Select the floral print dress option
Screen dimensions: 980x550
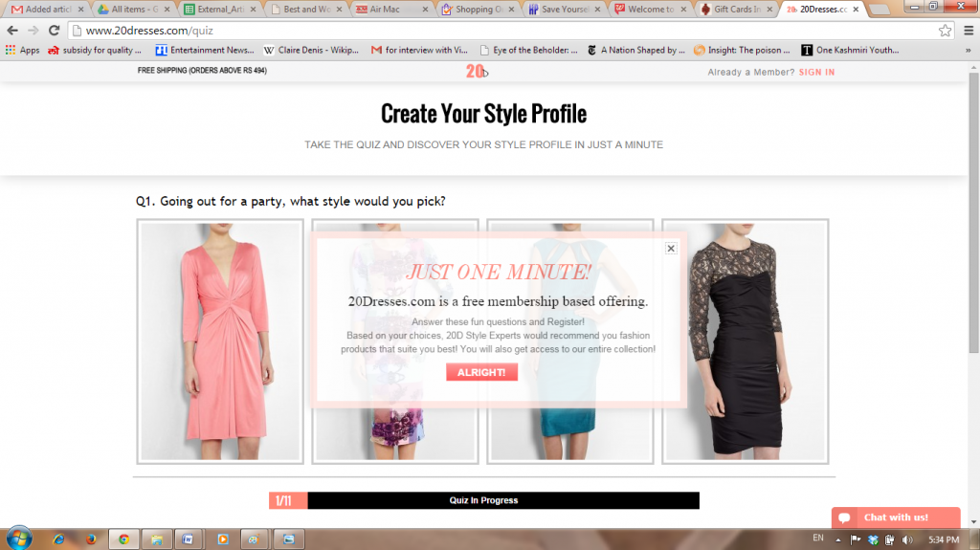(395, 435)
